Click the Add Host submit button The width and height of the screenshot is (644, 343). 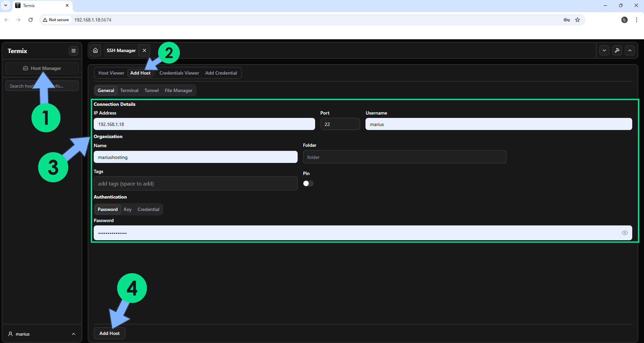pyautogui.click(x=109, y=333)
